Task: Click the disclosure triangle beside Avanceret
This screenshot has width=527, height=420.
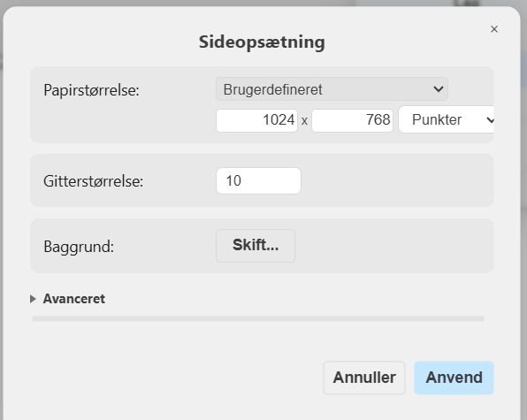Action: coord(33,299)
